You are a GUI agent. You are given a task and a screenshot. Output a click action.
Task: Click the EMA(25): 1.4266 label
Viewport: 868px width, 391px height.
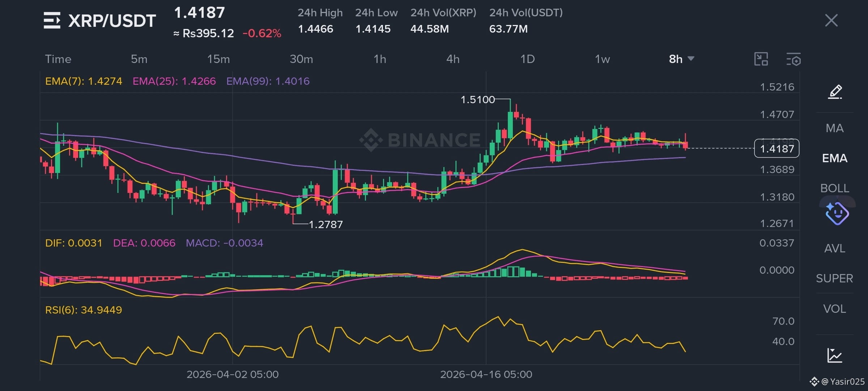click(174, 81)
